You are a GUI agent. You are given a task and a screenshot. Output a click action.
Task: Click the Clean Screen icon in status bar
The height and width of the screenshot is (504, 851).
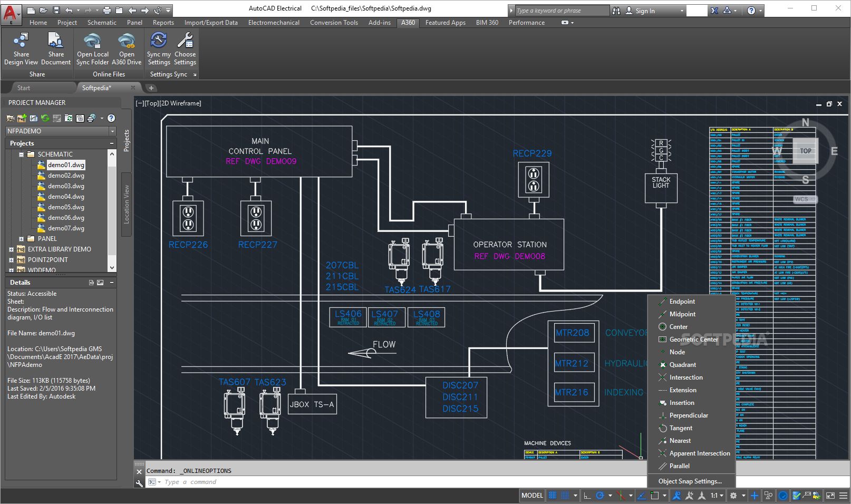coord(830,496)
